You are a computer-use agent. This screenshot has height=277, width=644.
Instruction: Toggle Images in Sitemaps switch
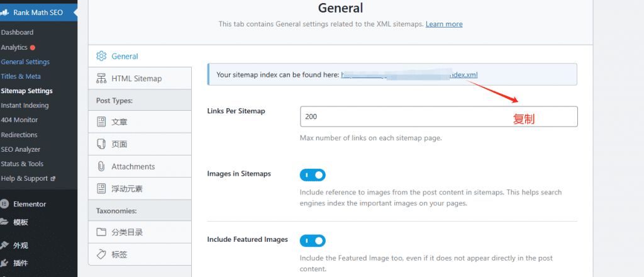tap(313, 175)
